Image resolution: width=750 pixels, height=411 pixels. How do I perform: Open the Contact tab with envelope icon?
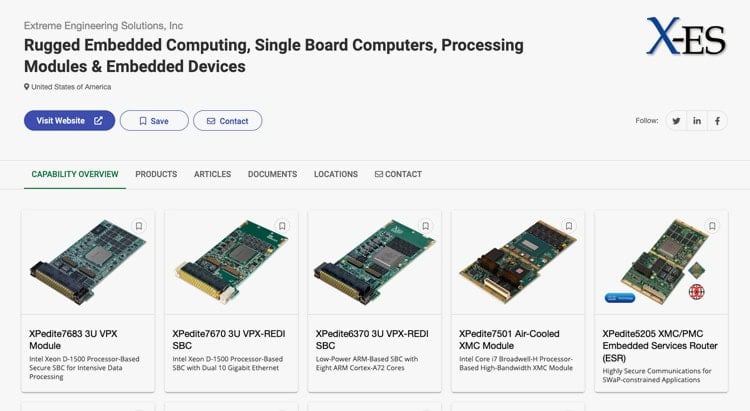click(398, 174)
